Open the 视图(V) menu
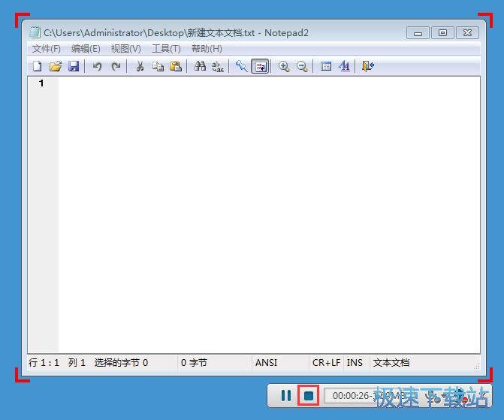 [x=126, y=49]
